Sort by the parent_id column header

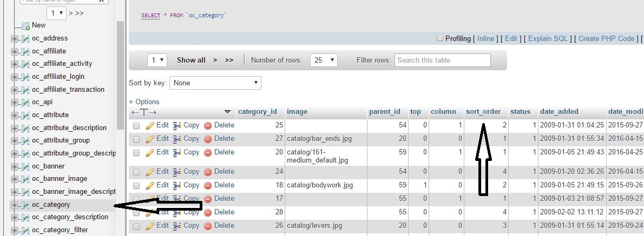point(384,111)
